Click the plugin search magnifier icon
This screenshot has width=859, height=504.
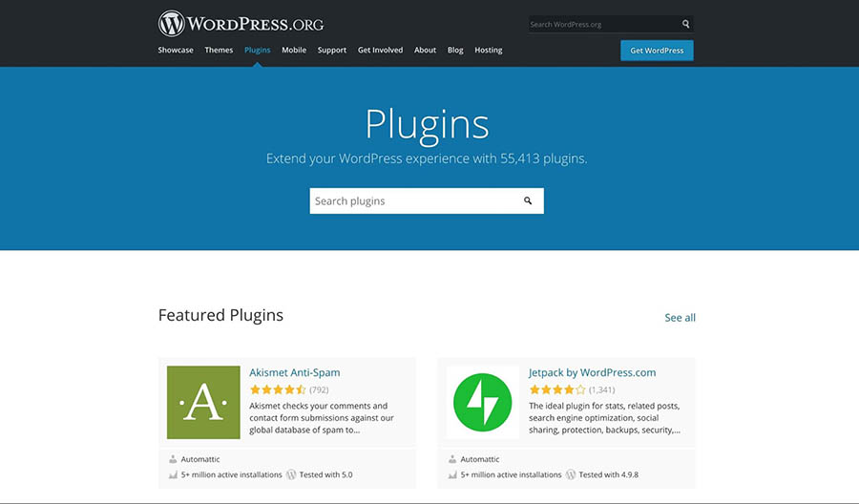[x=528, y=200]
